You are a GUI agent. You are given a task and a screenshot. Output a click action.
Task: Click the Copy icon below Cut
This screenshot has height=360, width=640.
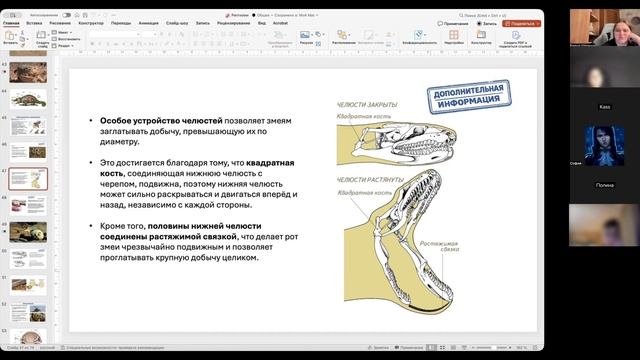point(22,39)
